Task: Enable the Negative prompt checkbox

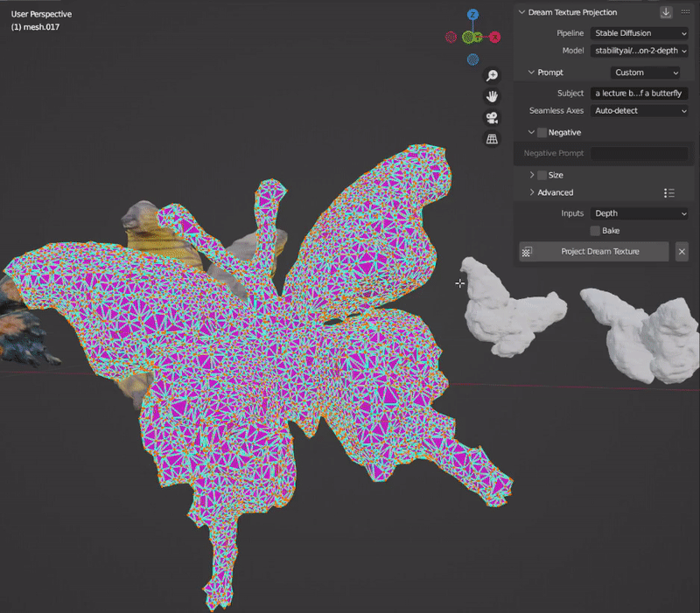Action: [x=542, y=132]
